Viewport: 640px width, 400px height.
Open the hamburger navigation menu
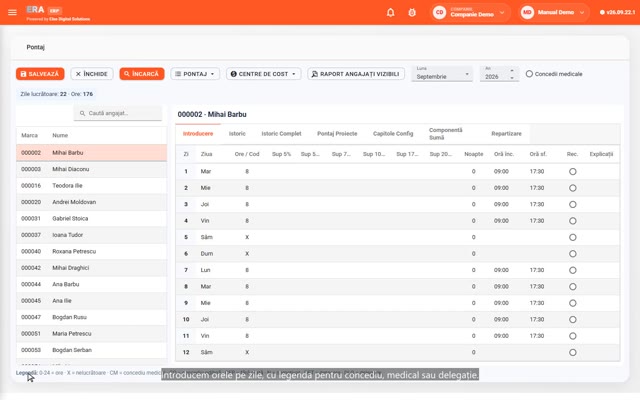coord(12,12)
